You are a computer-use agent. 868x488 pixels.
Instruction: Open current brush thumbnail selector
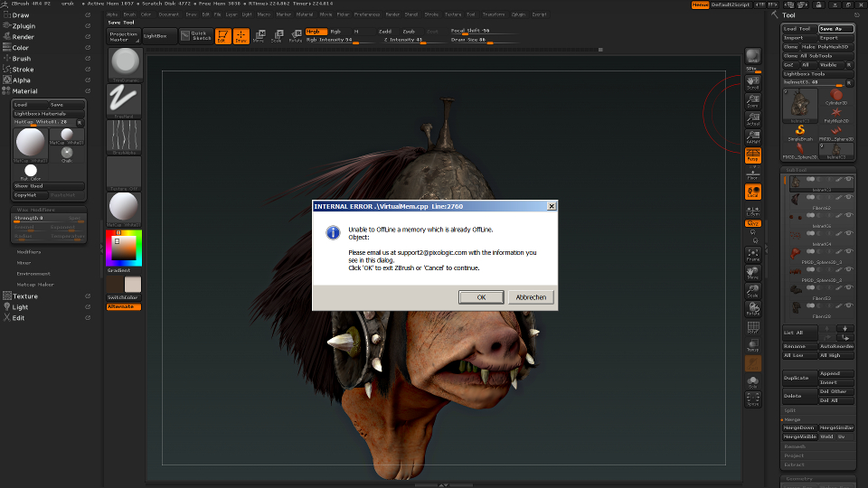point(125,65)
